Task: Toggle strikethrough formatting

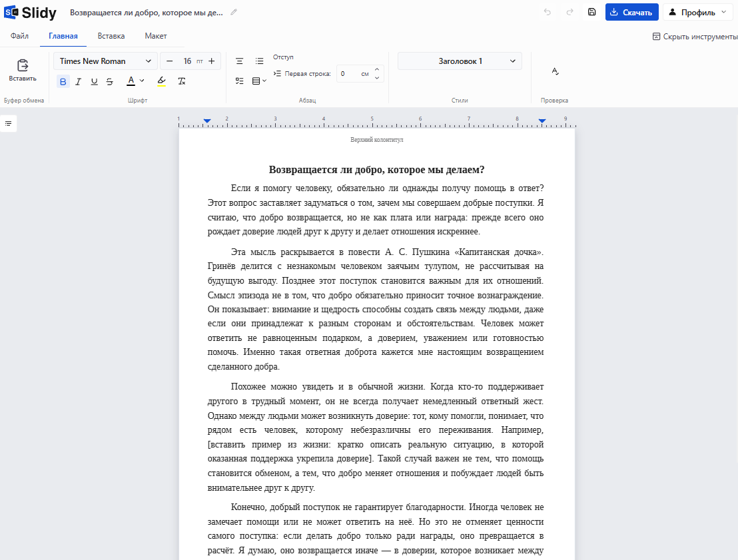Action: pos(110,81)
